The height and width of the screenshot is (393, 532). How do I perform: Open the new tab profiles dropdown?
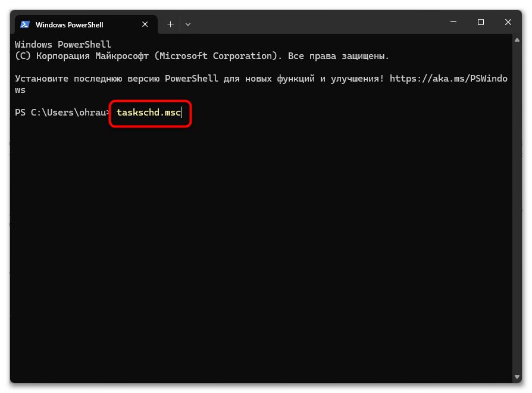pos(188,24)
